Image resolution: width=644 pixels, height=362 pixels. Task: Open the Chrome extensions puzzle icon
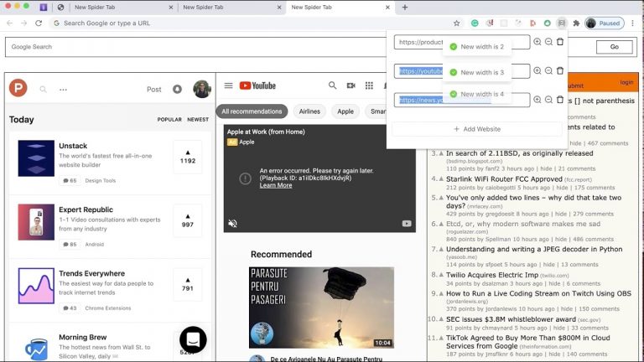(576, 23)
